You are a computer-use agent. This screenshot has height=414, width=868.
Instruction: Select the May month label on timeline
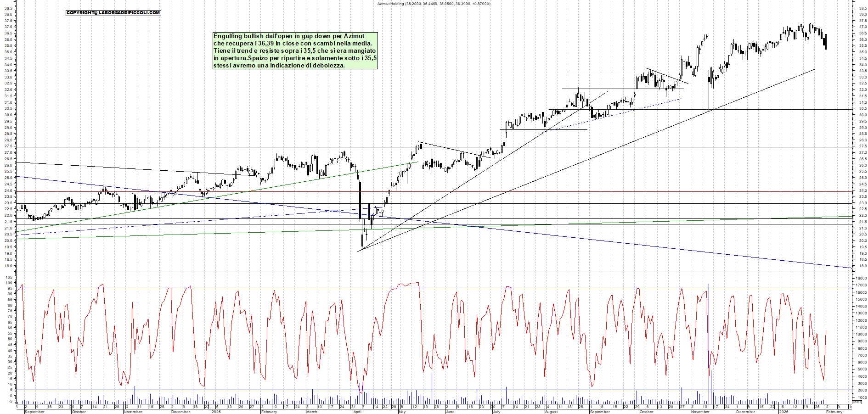pyautogui.click(x=402, y=412)
